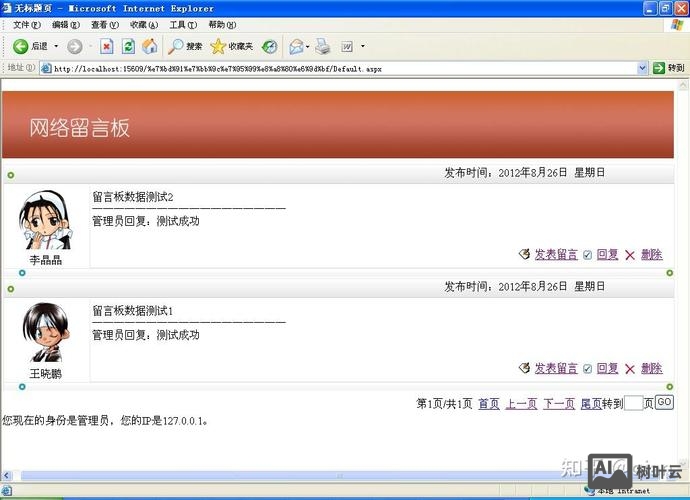690x500 pixels.
Task: Click 王晓鹏's avatar image
Action: [x=46, y=332]
